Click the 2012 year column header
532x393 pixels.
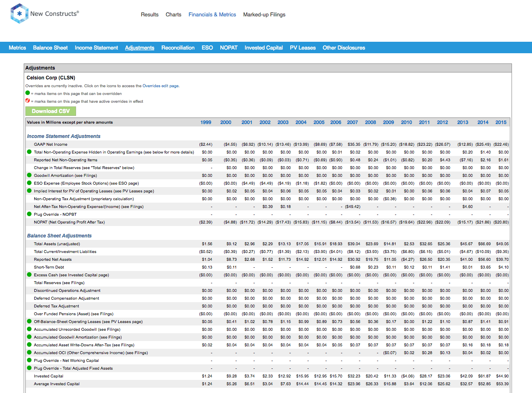coord(442,122)
